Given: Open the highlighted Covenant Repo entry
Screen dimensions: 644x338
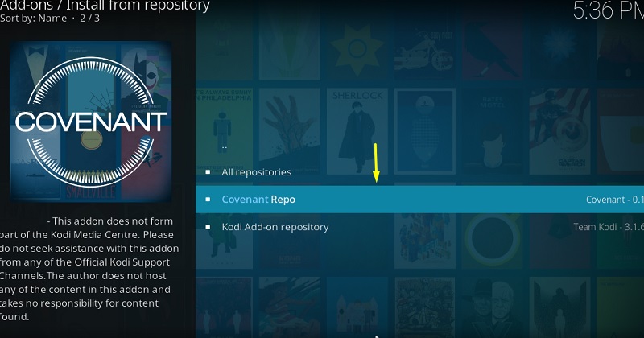Looking at the screenshot, I should click(x=419, y=200).
